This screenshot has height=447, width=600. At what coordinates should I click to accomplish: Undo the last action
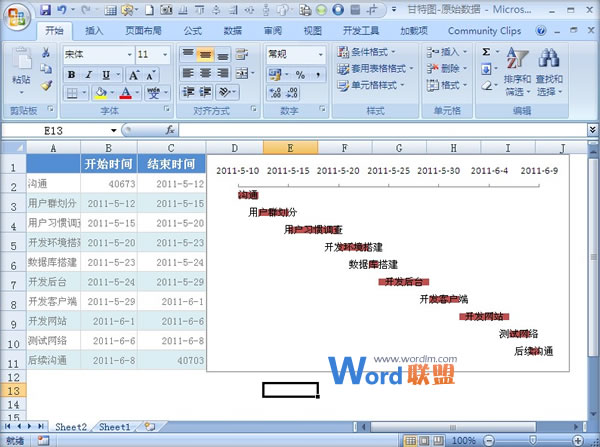tap(62, 10)
